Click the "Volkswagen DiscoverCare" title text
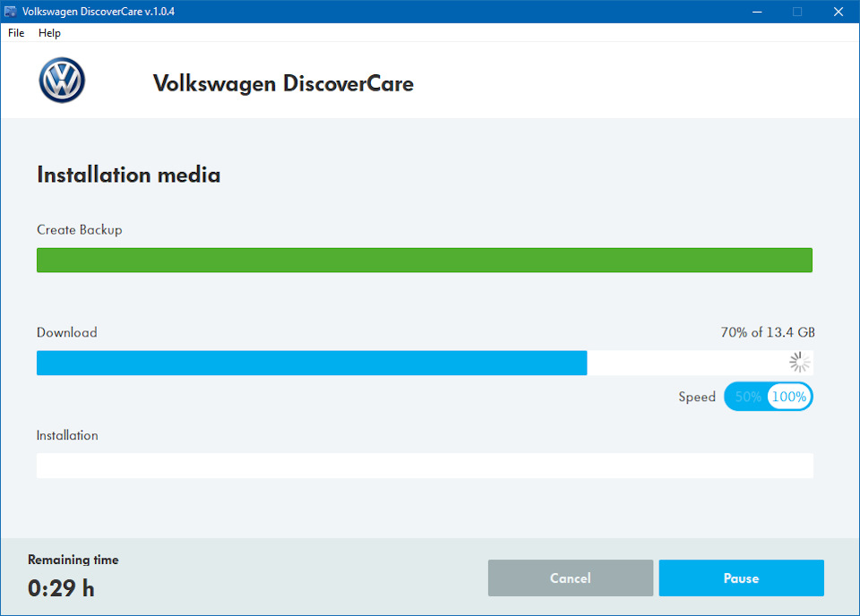 pyautogui.click(x=283, y=83)
